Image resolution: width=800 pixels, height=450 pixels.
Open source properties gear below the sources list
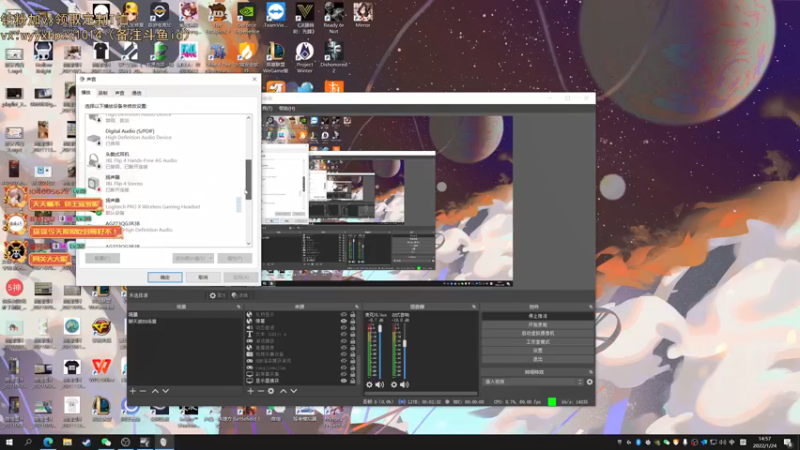[271, 391]
